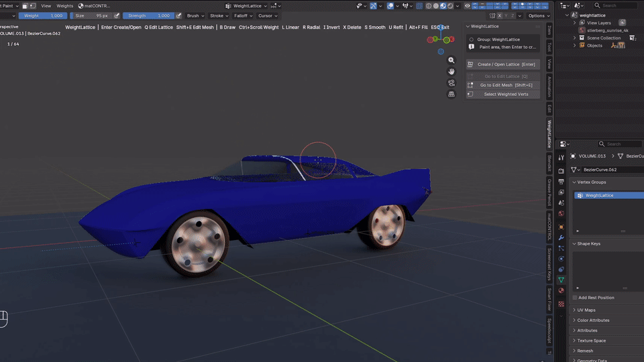Open the Modifiers wrench icon

pos(561,237)
